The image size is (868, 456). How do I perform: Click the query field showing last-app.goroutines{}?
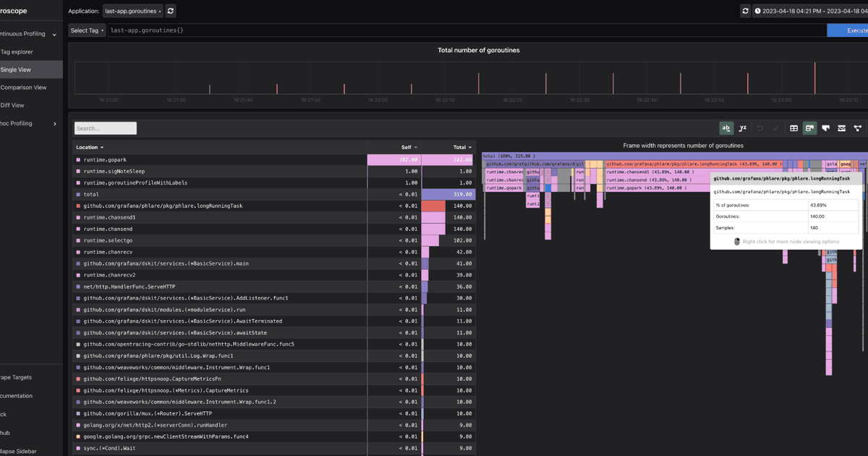[x=467, y=30]
